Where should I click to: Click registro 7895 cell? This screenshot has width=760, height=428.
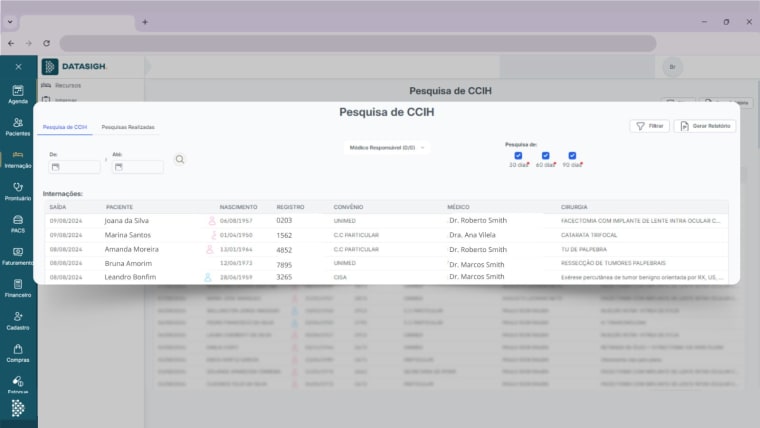(x=284, y=265)
